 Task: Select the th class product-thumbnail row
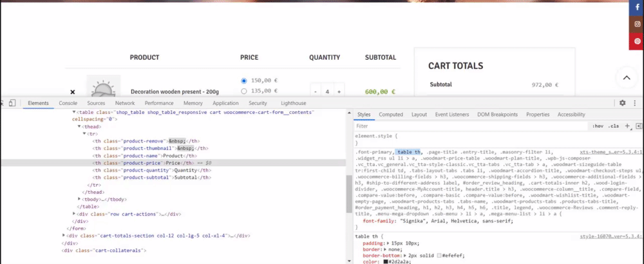(x=150, y=148)
